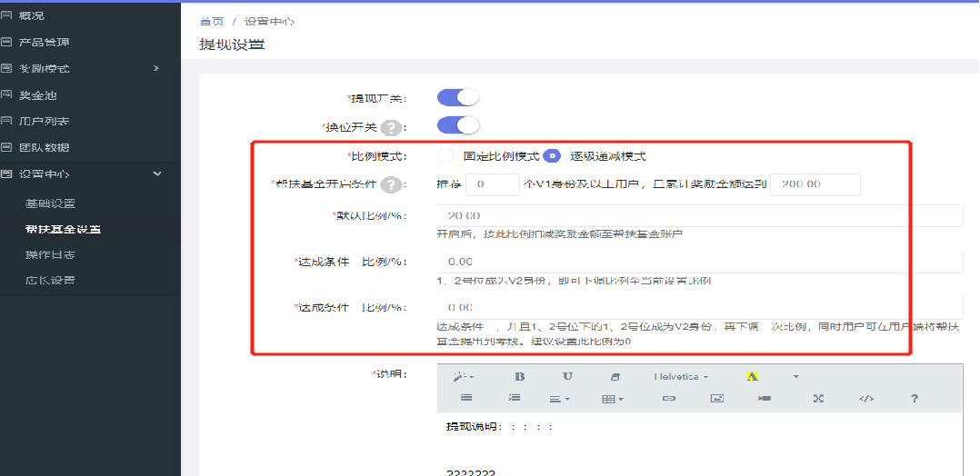The image size is (980, 476).
Task: Toggle fullscreen editor mode icon
Action: click(817, 398)
